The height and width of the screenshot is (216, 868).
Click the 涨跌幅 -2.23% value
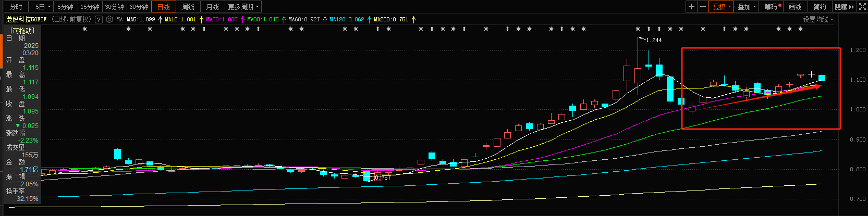tap(29, 141)
